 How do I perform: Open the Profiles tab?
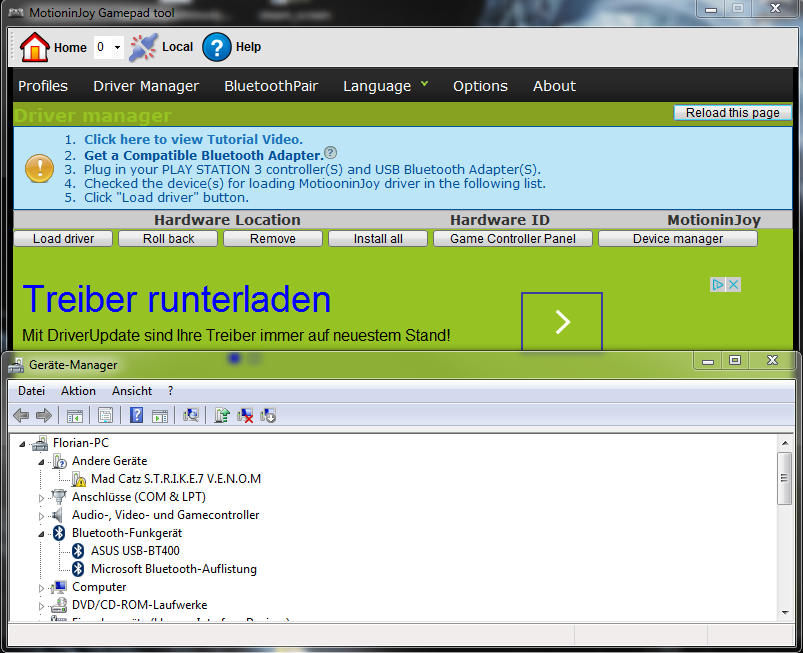tap(43, 86)
